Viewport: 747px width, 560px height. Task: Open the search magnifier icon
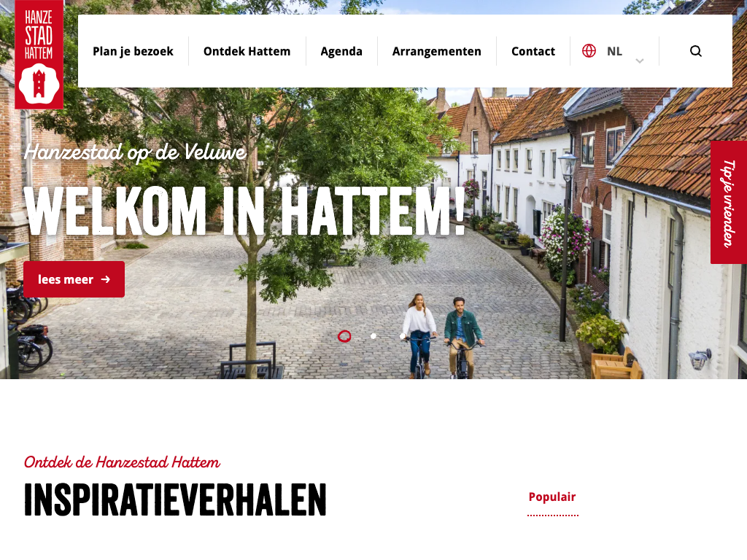coord(695,51)
